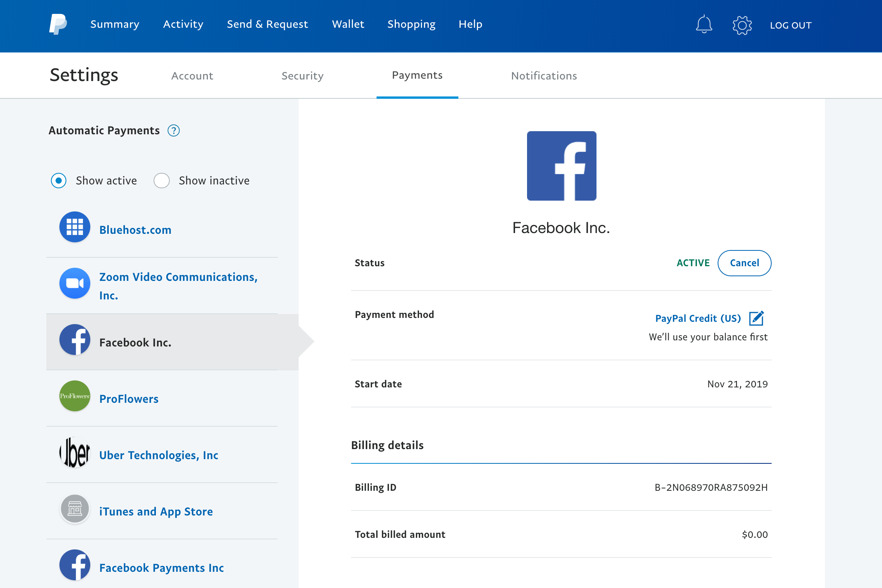Click the PayPal logo icon
Screen dimensions: 882x588
(x=58, y=24)
